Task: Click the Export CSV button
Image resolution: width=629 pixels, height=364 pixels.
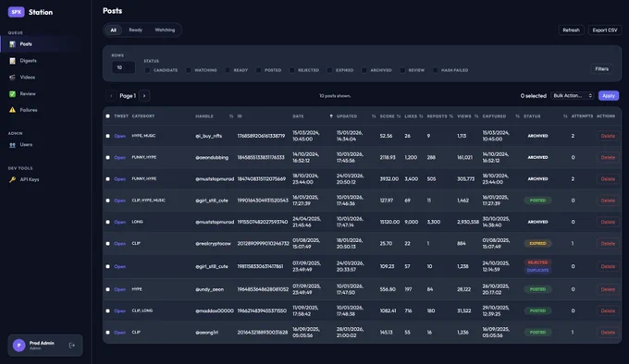Action: coord(605,30)
